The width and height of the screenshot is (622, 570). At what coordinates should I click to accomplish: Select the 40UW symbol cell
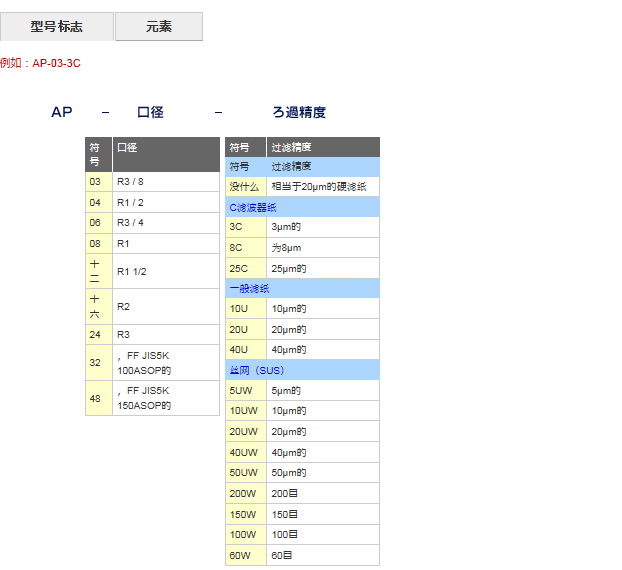coord(246,452)
